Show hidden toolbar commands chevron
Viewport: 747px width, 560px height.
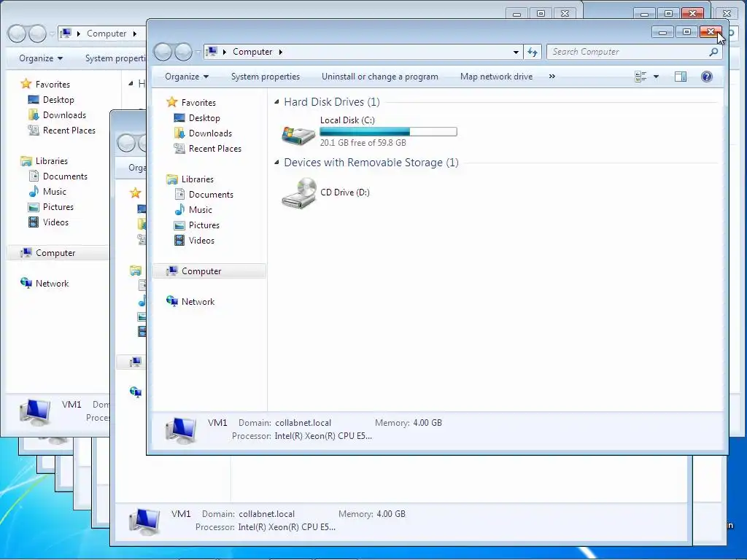pyautogui.click(x=551, y=76)
